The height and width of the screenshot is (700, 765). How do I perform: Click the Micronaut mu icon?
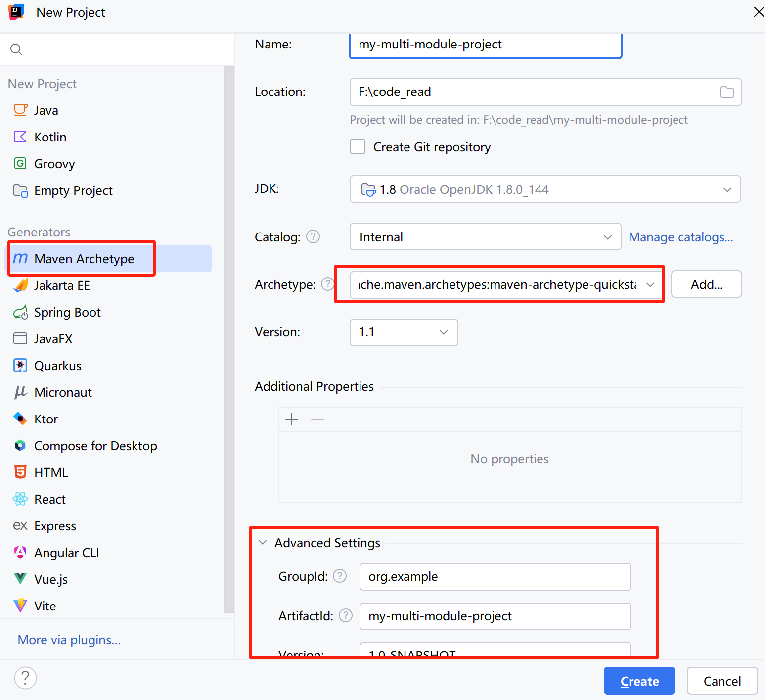coord(20,392)
